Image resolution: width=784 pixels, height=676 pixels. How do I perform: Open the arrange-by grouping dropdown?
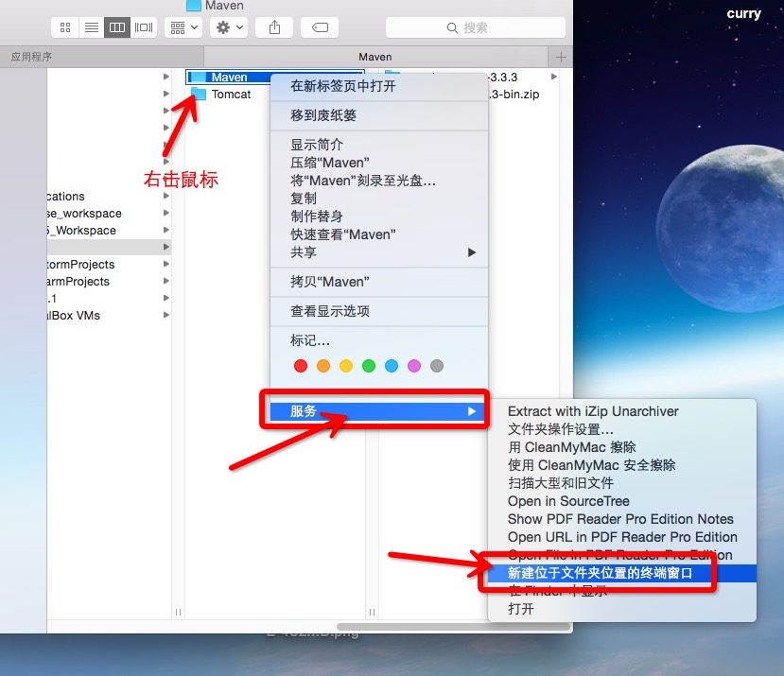click(x=183, y=27)
